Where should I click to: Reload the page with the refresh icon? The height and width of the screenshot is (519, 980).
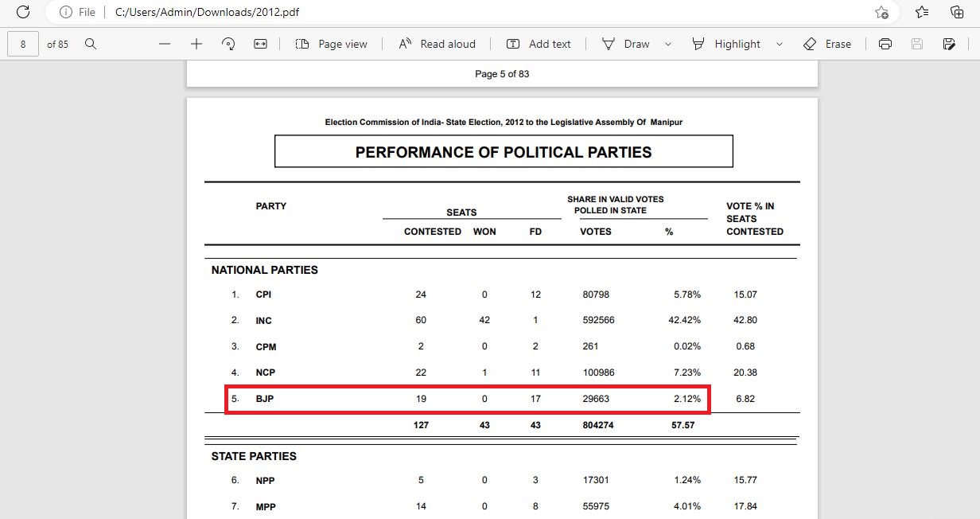[23, 12]
